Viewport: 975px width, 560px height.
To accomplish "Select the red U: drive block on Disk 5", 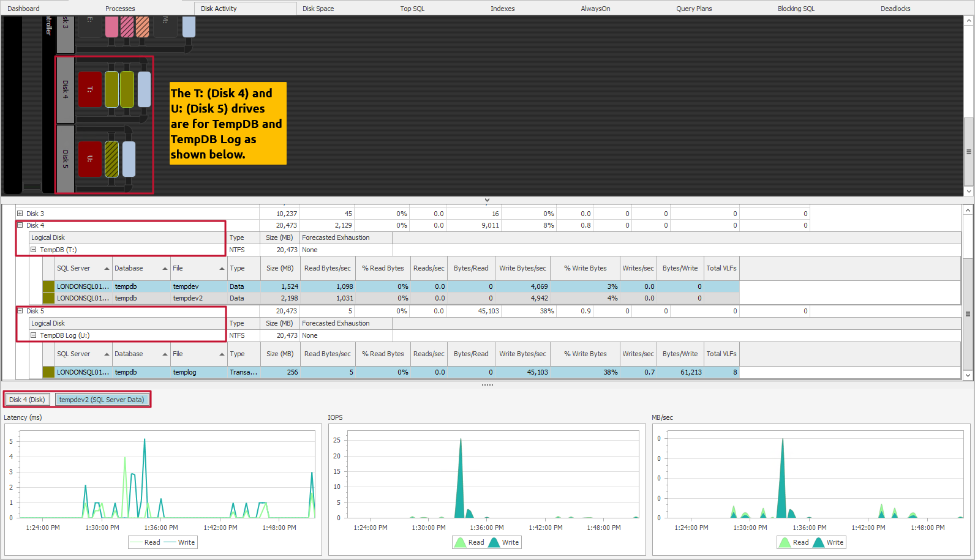I will click(x=89, y=159).
